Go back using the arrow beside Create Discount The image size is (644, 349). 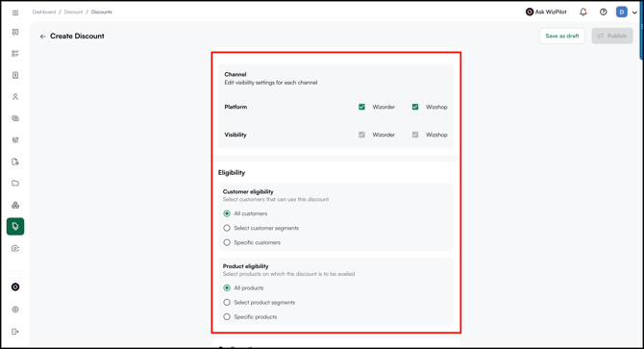coord(42,37)
